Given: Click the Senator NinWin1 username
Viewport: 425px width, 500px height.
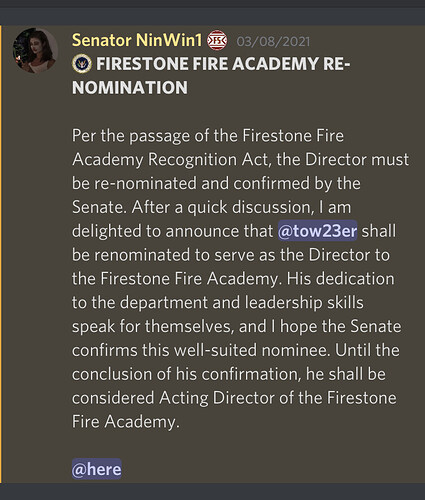Looking at the screenshot, I should (137, 40).
